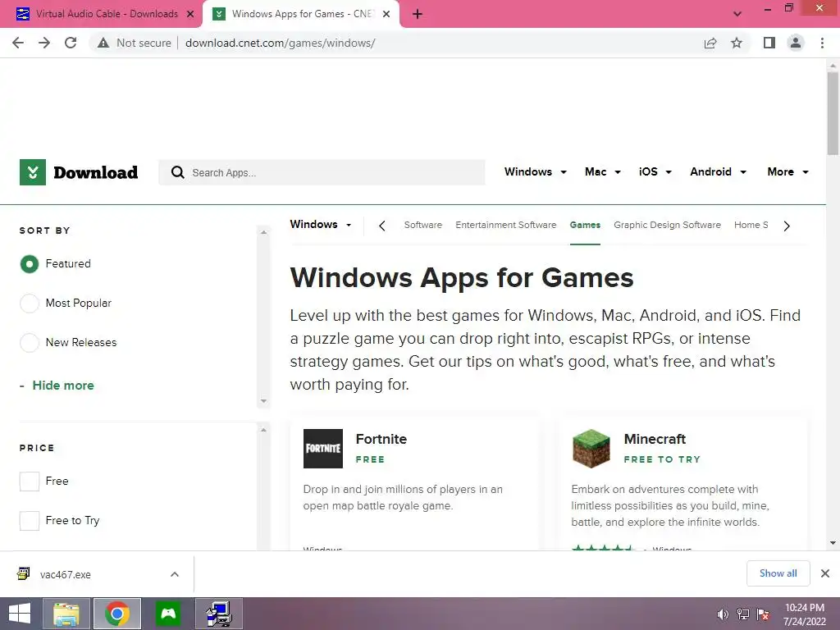
Task: Open the partially visible Home S category
Action: pyautogui.click(x=751, y=225)
